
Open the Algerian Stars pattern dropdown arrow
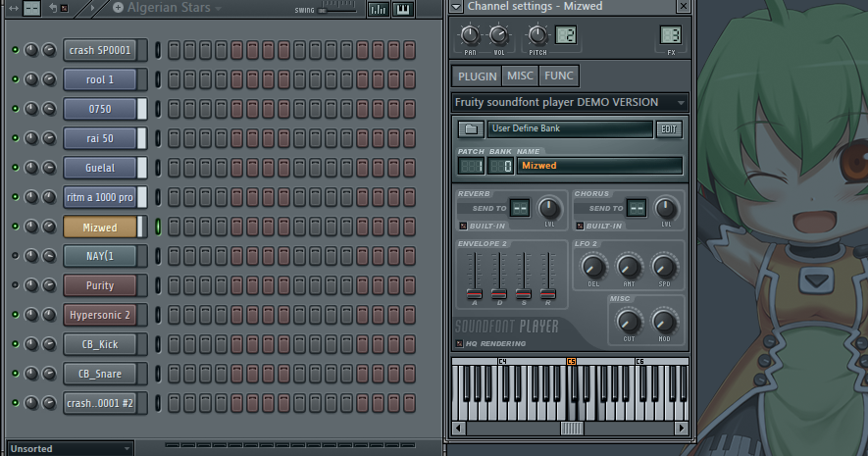click(218, 8)
